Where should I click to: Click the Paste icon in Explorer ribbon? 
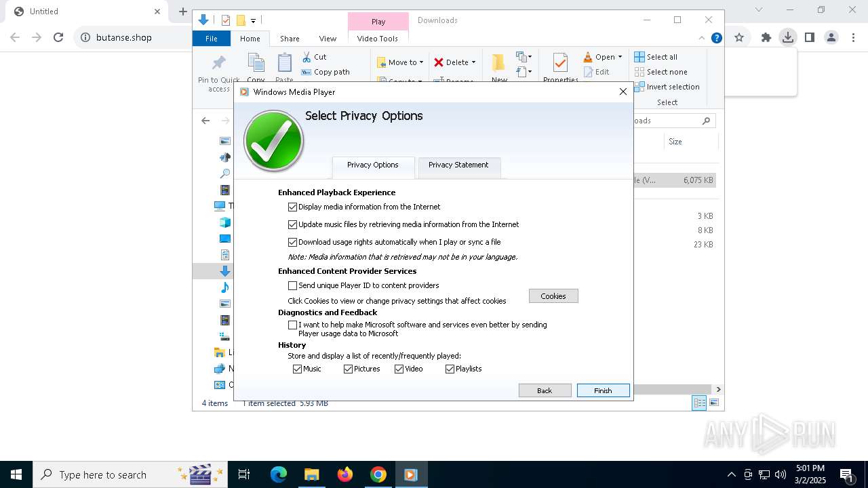click(x=285, y=63)
